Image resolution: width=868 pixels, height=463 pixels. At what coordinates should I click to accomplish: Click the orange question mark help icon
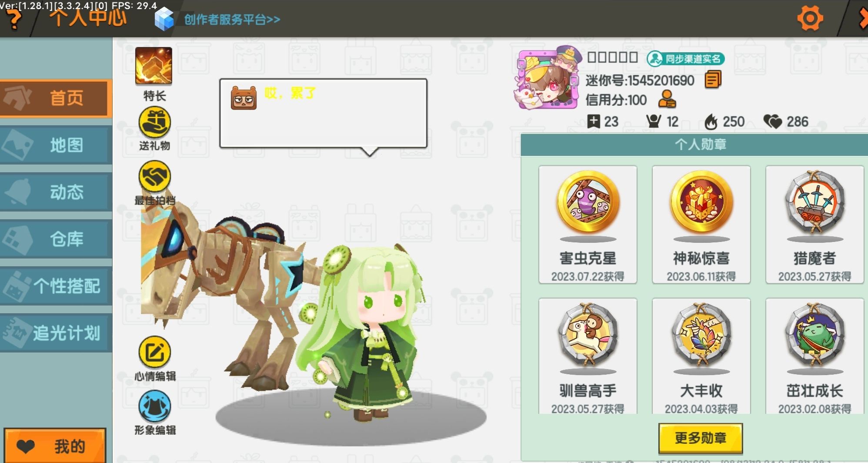point(14,20)
